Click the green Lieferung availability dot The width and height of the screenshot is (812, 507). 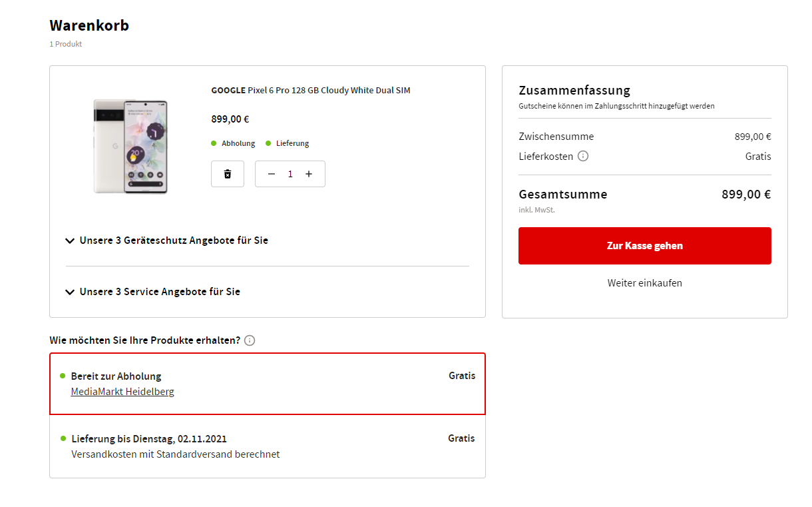point(268,143)
